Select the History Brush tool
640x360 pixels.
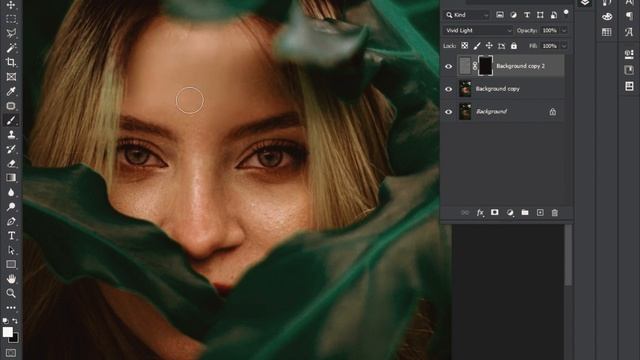(x=11, y=149)
